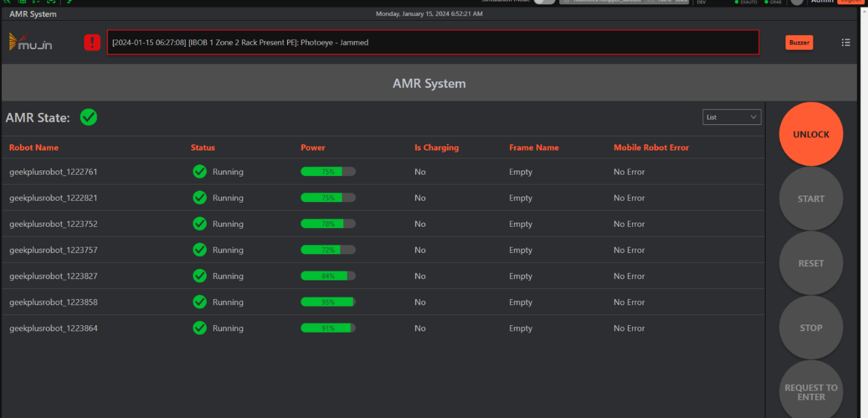Viewport: 868px width, 418px height.
Task: Select robot name geekplusrobot_1223864
Action: pos(53,328)
